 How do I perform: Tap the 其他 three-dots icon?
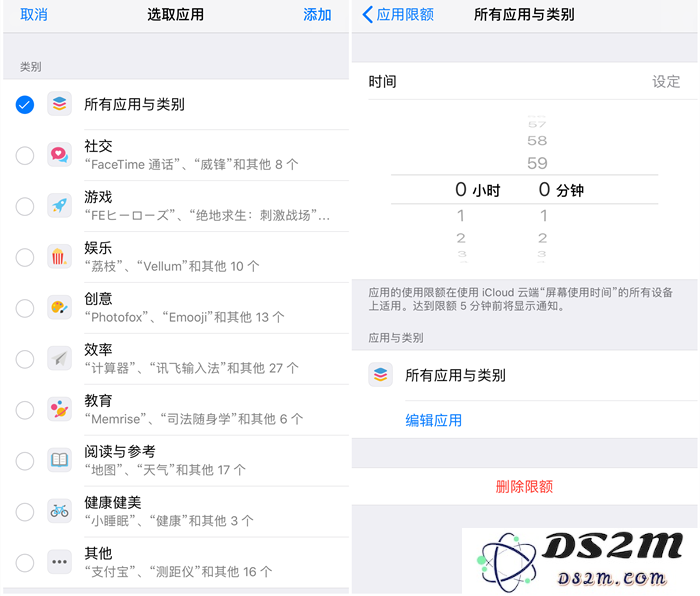click(x=59, y=562)
